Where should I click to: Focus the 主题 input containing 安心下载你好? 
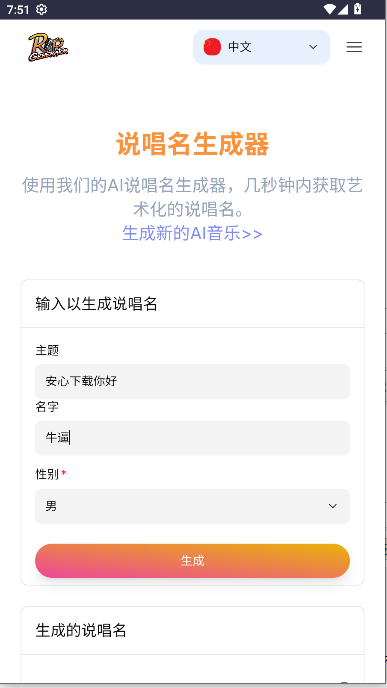[192, 381]
